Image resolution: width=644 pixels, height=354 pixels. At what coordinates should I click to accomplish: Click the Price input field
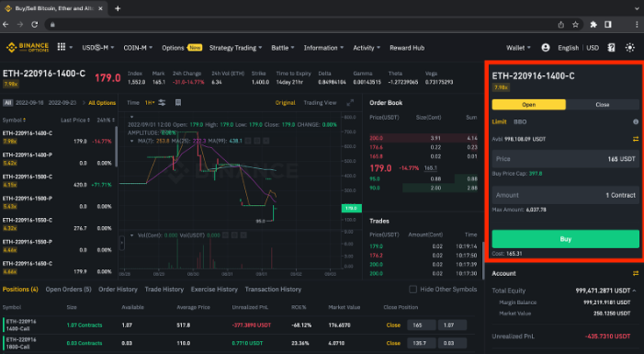pos(566,159)
